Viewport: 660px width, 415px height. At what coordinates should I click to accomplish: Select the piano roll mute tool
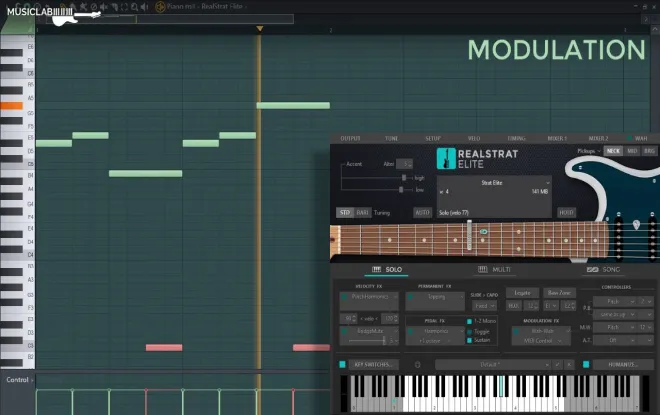coord(104,7)
